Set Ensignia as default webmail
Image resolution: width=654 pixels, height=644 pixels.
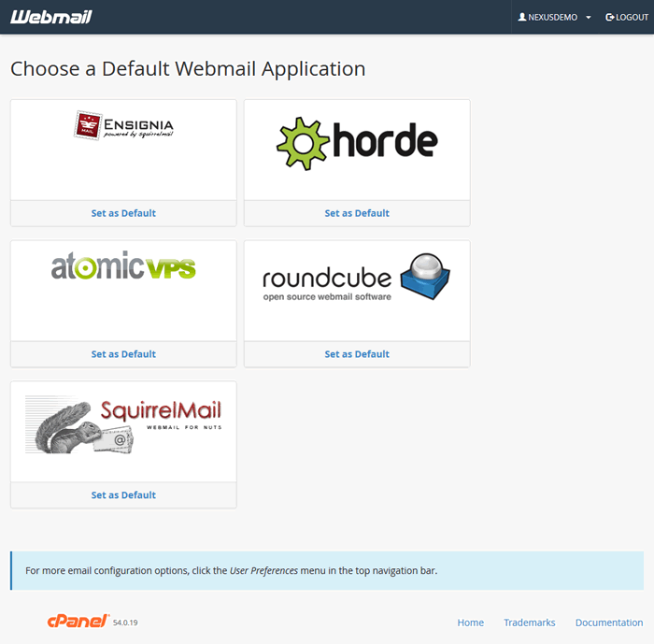pos(123,213)
